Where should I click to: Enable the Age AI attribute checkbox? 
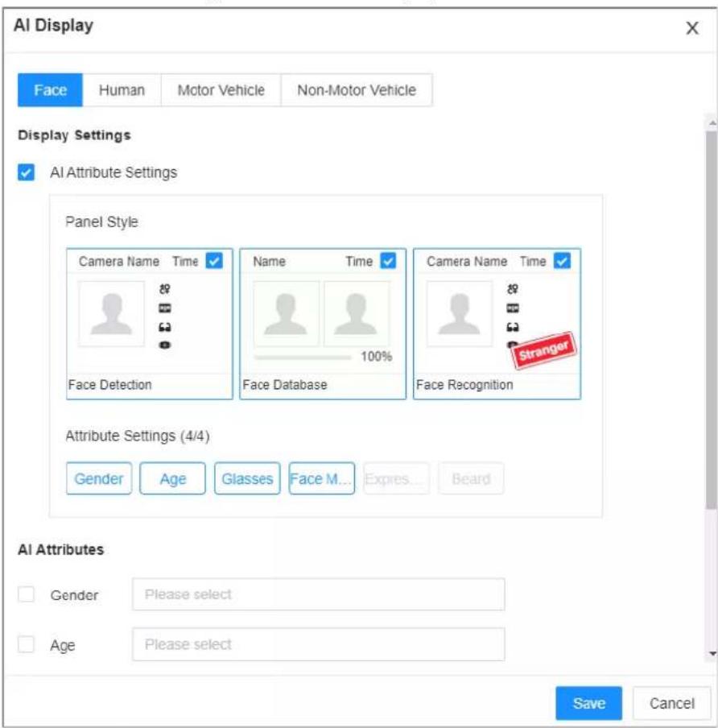point(26,644)
